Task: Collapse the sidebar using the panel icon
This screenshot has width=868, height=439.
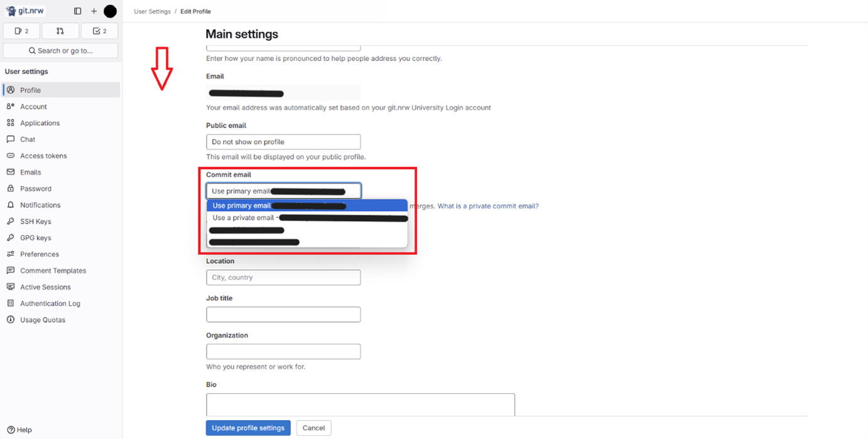Action: [77, 11]
